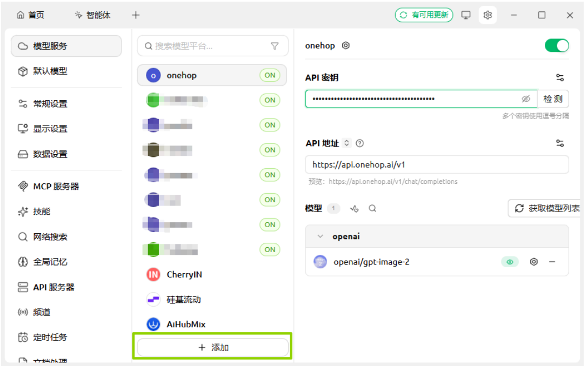Click the 硅基流动 logo icon
The width and height of the screenshot is (588, 370).
tap(153, 301)
